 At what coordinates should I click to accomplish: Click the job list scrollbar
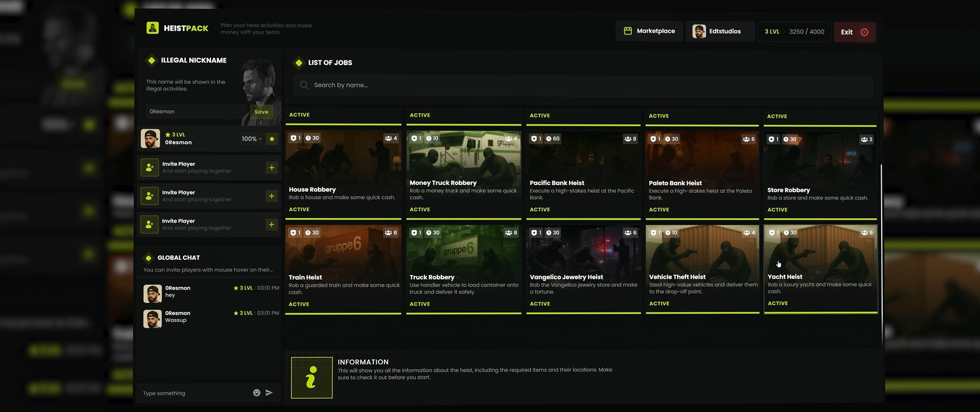[881, 246]
